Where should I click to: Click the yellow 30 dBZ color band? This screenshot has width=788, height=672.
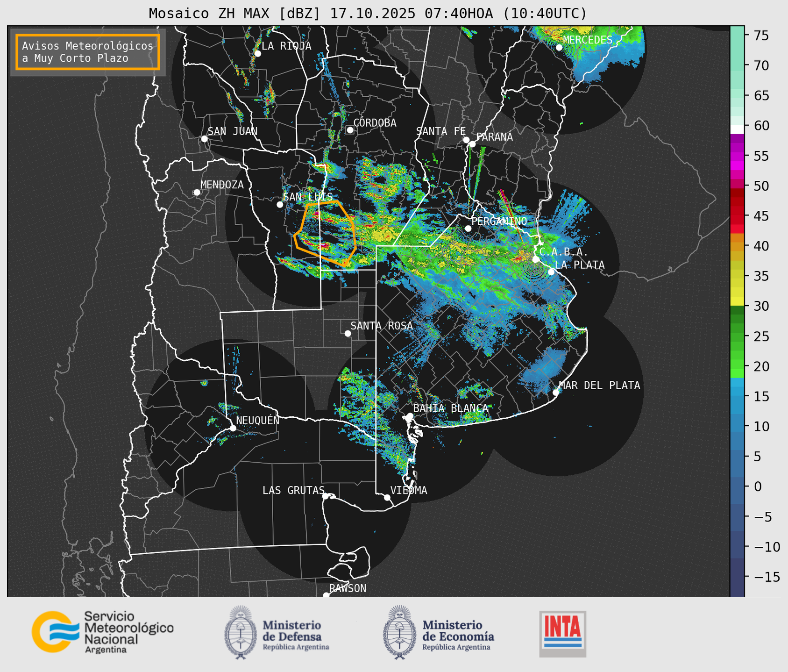[x=737, y=301]
